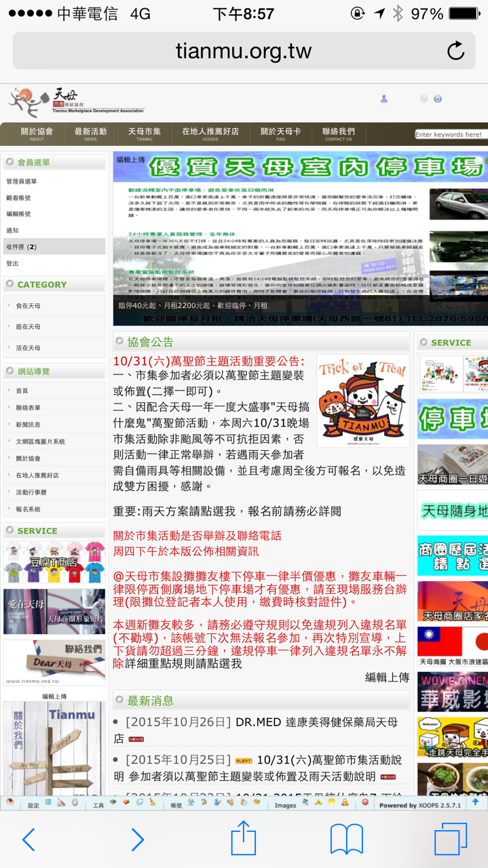Tap the Safari back arrow

click(x=29, y=840)
